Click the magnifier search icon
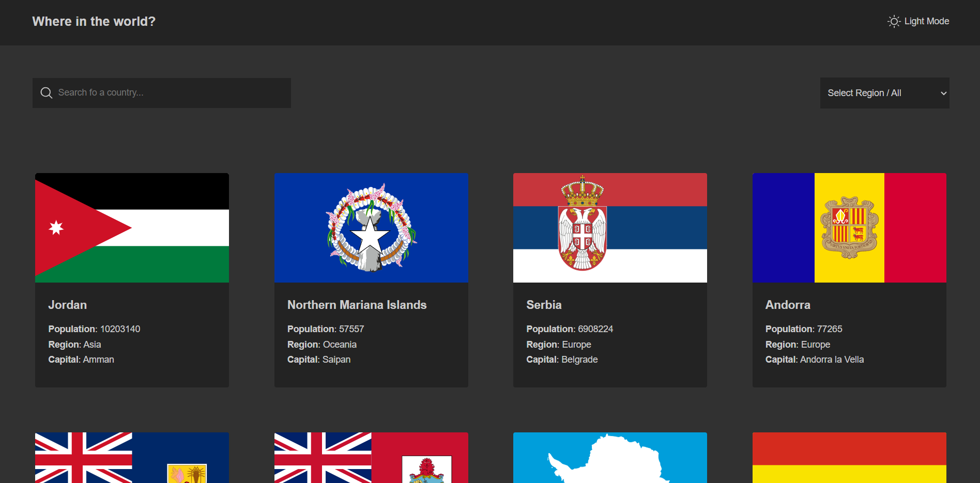This screenshot has width=980, height=483. pos(47,93)
